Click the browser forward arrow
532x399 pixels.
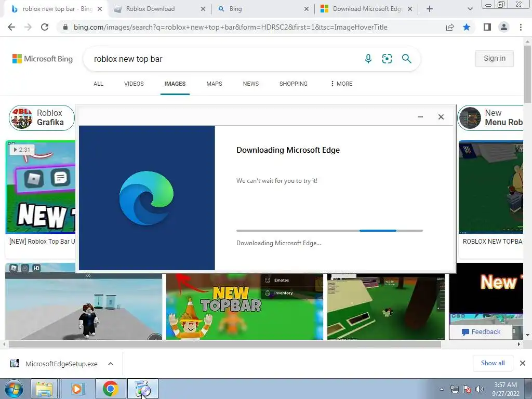[28, 27]
